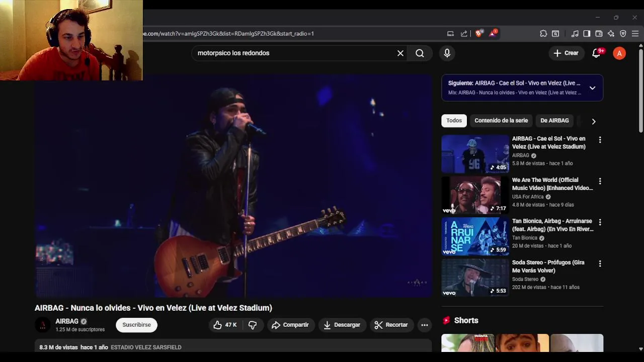The height and width of the screenshot is (362, 644).
Task: Click the Crear button
Action: pos(566,53)
